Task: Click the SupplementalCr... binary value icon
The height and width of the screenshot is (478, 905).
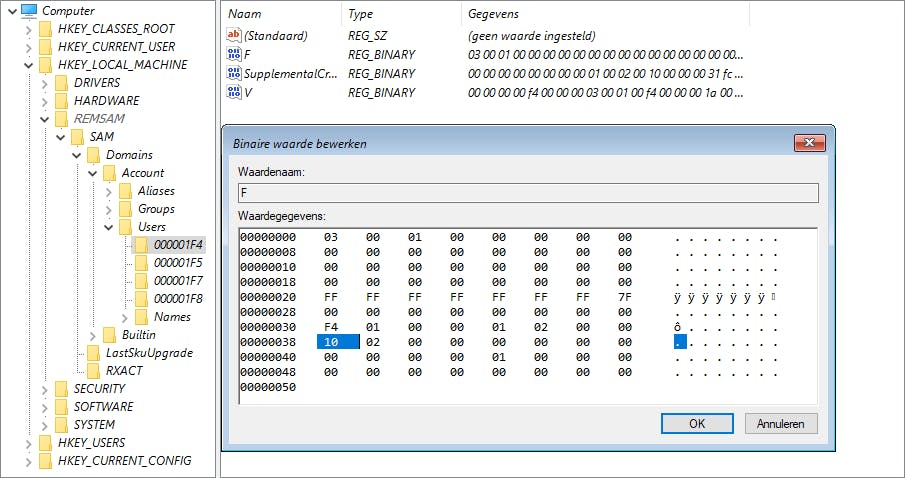Action: coord(234,73)
